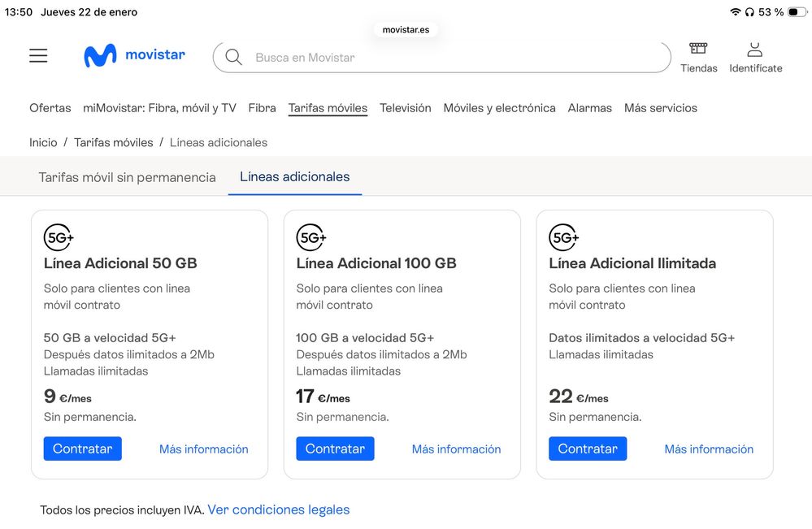
Task: Tap the 5G+ badge on Ilimitada plan
Action: pos(564,237)
